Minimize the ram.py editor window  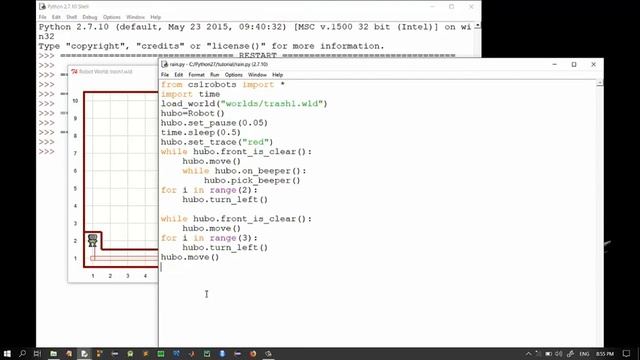coord(555,64)
